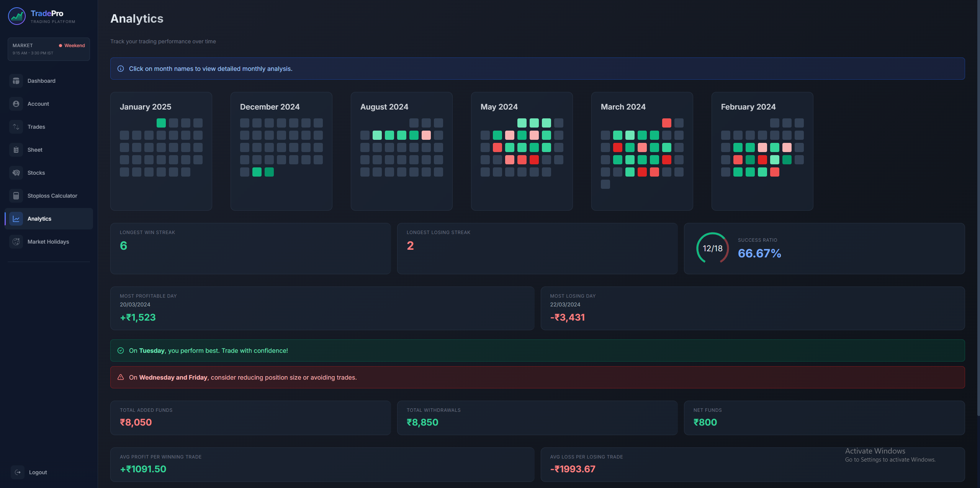The image size is (980, 488).
Task: Open the Trades section
Action: 49,127
